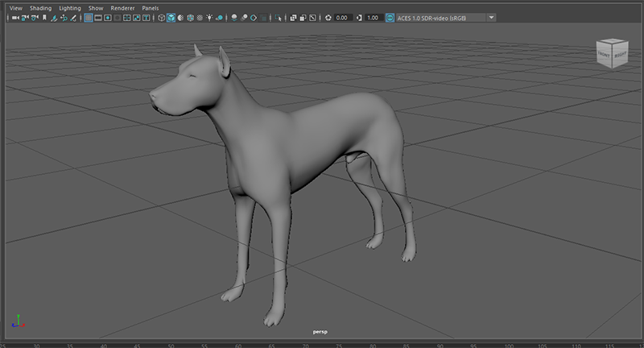Open the Lighting menu

click(70, 7)
